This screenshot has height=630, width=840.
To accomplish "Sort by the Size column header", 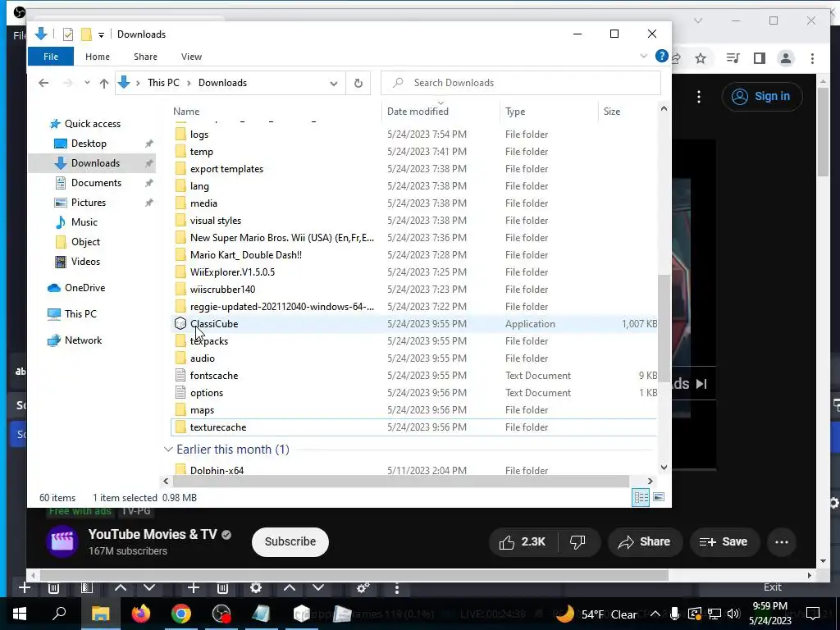I will 612,112.
